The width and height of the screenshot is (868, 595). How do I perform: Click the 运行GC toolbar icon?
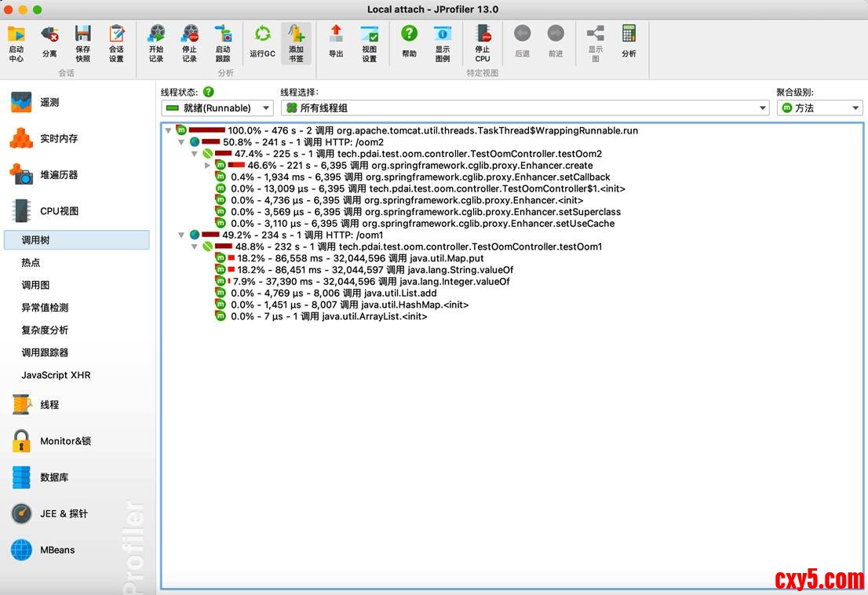tap(262, 42)
